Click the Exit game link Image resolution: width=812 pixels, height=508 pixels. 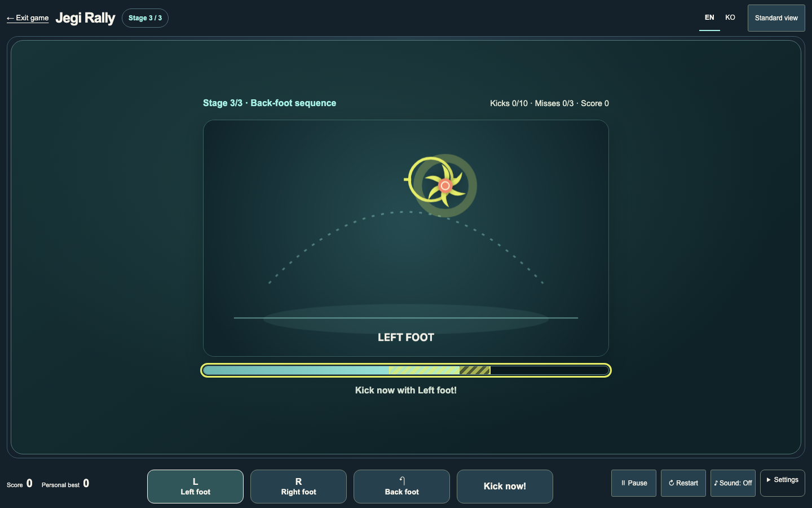click(x=28, y=18)
